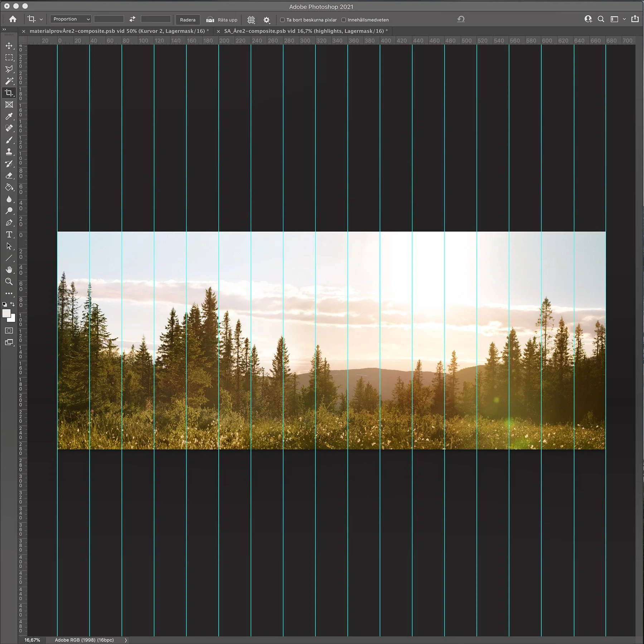Viewport: 644px width, 644px height.
Task: Select the Frame tool
Action: pyautogui.click(x=9, y=105)
